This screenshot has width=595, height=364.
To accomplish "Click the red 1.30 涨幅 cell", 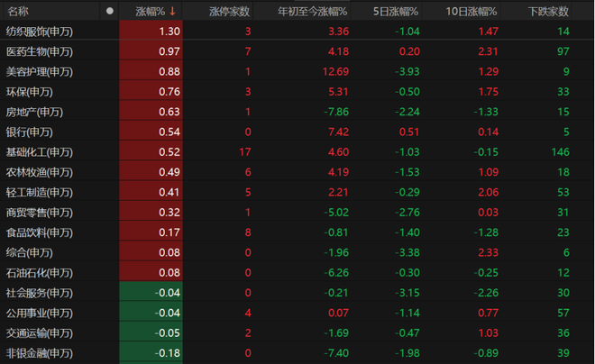I will pyautogui.click(x=169, y=31).
